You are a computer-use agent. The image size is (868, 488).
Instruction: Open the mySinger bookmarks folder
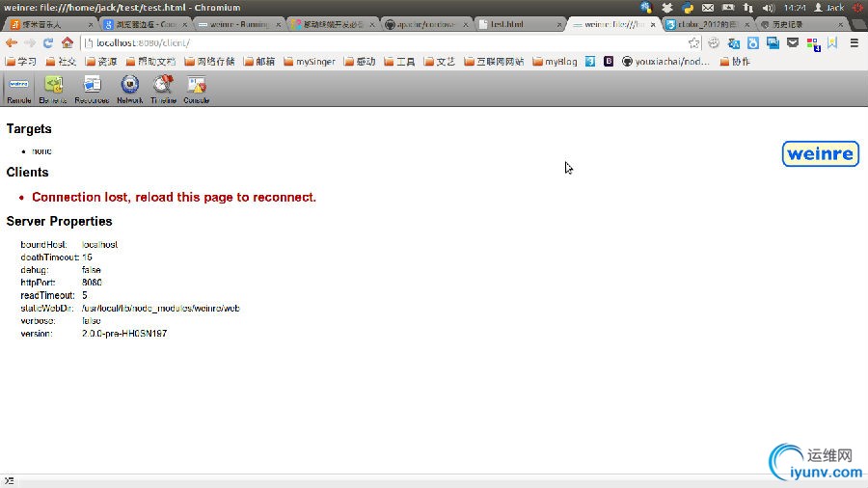tap(310, 62)
